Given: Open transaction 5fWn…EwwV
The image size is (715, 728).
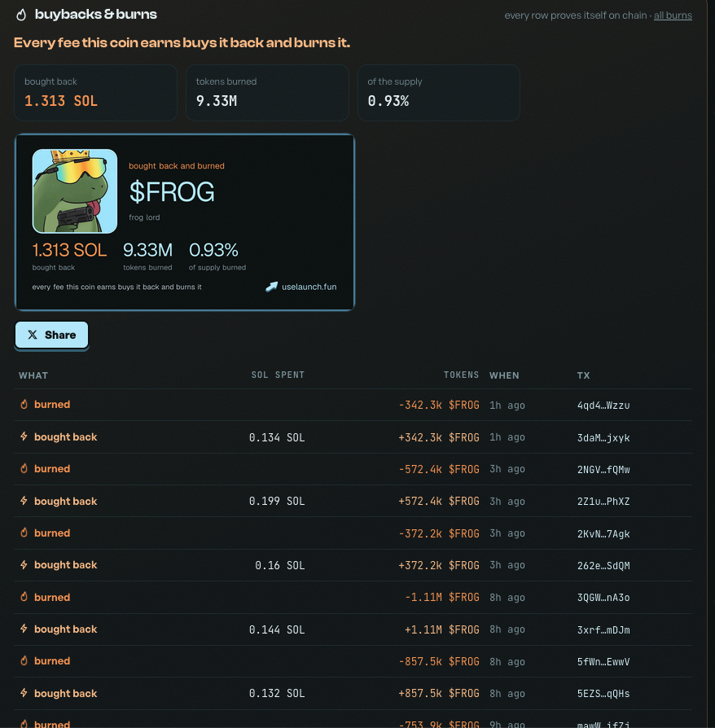Looking at the screenshot, I should pos(603,661).
